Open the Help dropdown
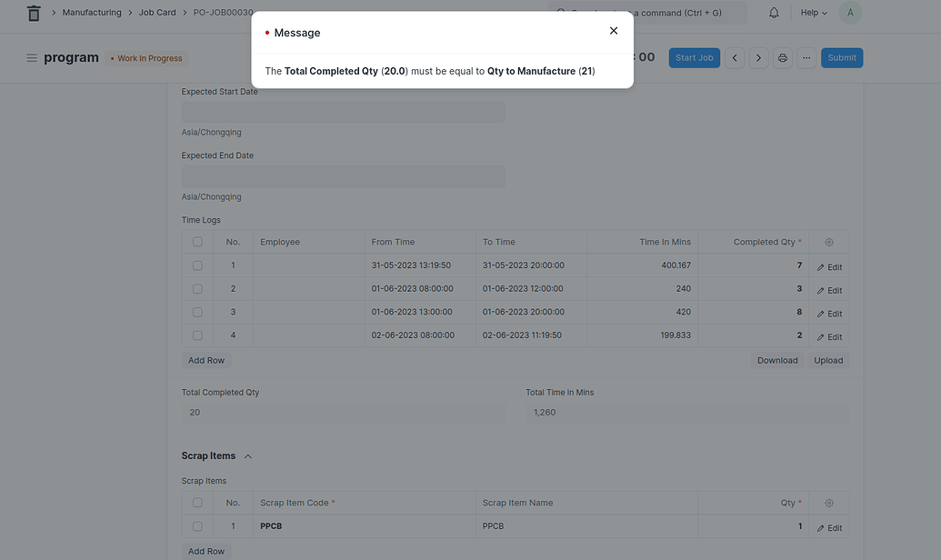 tap(807, 12)
